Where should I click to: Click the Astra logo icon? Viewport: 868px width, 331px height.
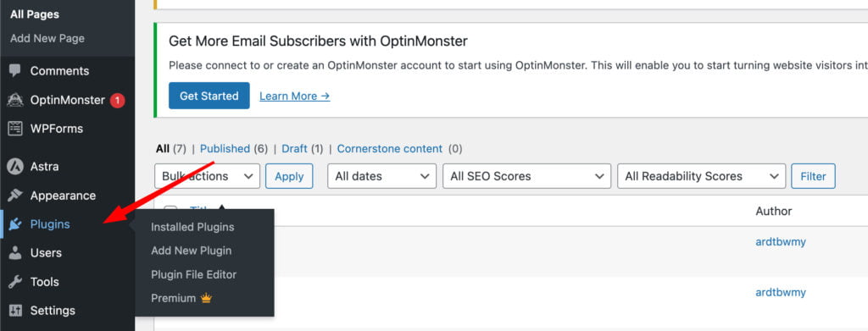(x=15, y=166)
